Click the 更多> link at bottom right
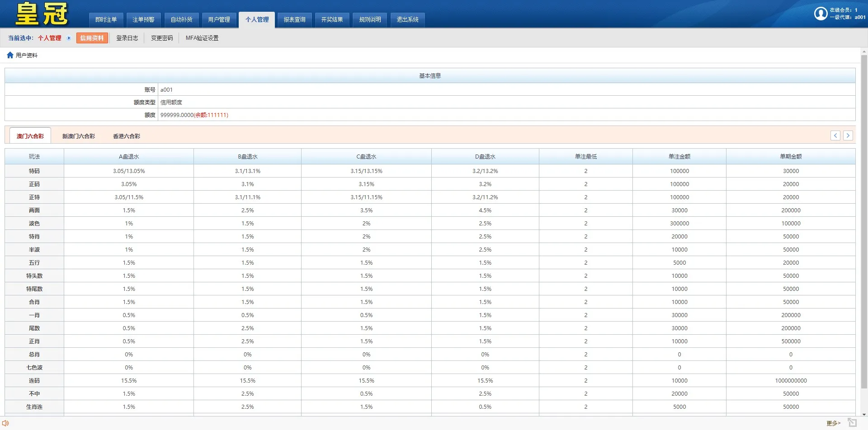 [x=833, y=423]
